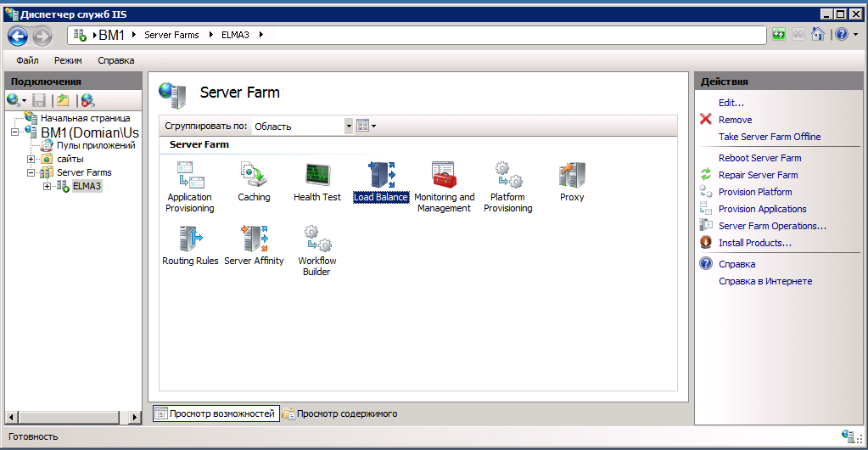Open the group-by Область dropdown
The height and width of the screenshot is (450, 868).
pyautogui.click(x=348, y=126)
